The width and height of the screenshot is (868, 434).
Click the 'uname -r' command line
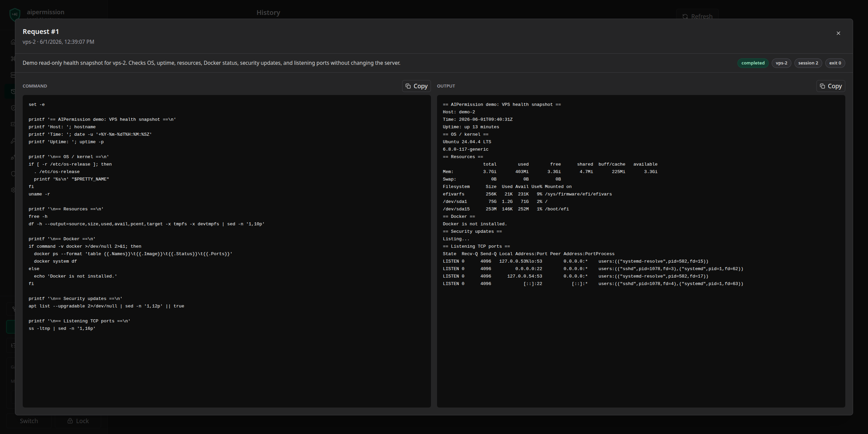point(39,194)
